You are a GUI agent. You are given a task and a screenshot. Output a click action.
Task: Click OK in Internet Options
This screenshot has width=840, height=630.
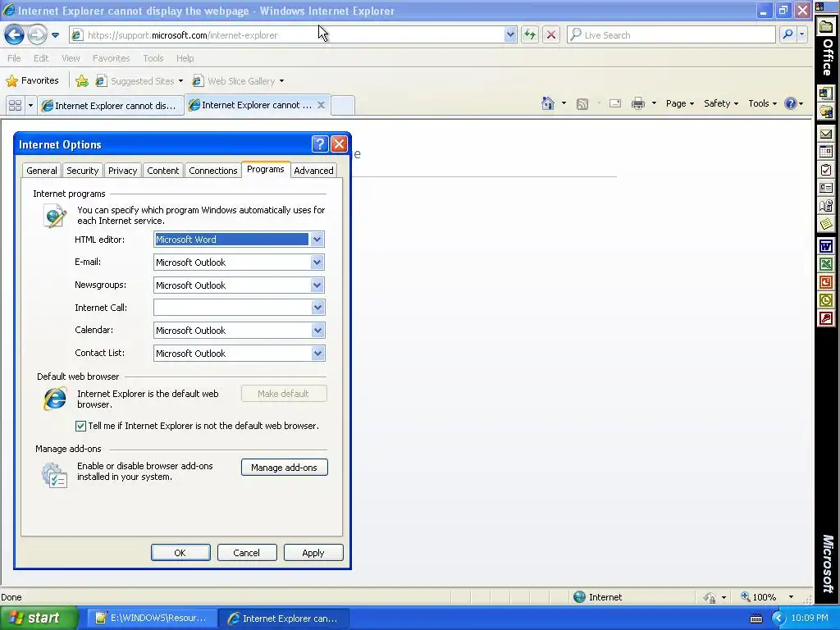(x=180, y=553)
